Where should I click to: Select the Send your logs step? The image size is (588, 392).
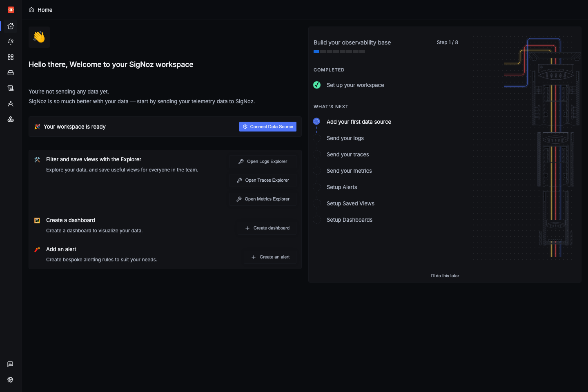[345, 138]
